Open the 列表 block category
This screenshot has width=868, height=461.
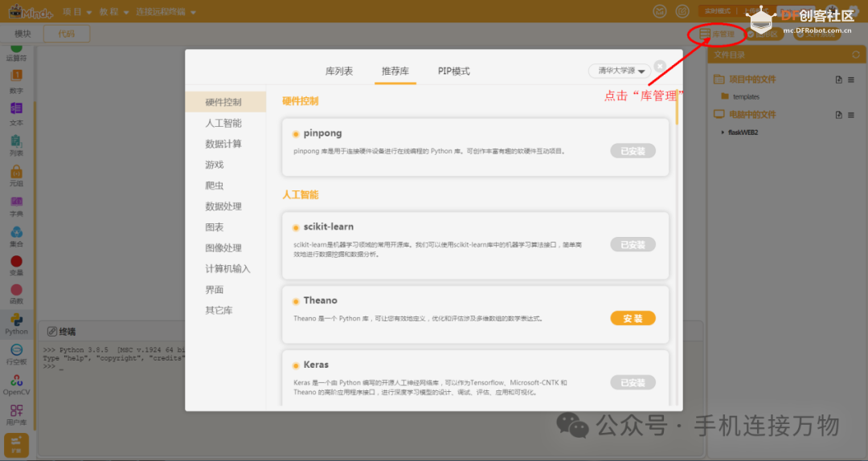16,145
